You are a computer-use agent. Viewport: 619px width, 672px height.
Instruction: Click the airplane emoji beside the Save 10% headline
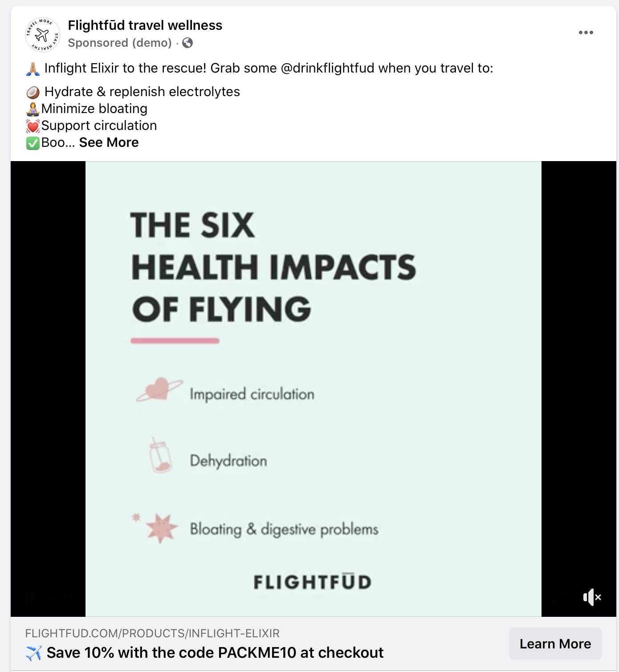pyautogui.click(x=34, y=653)
